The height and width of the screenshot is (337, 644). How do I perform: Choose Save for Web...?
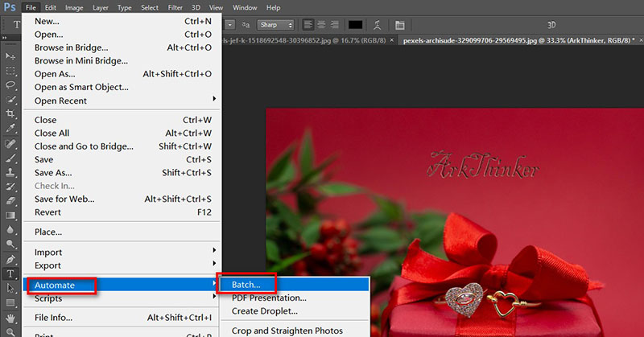point(122,199)
